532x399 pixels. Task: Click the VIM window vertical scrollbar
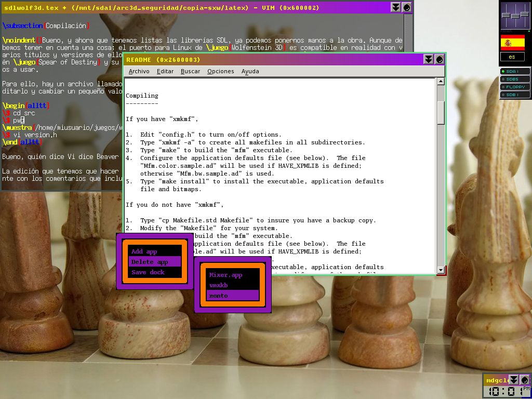(x=408, y=33)
